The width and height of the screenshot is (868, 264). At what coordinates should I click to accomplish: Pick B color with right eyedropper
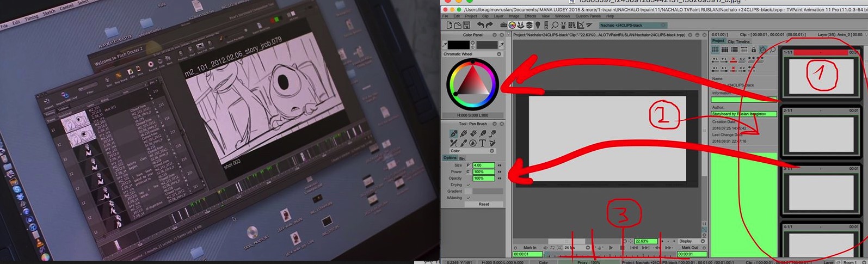coord(501,45)
